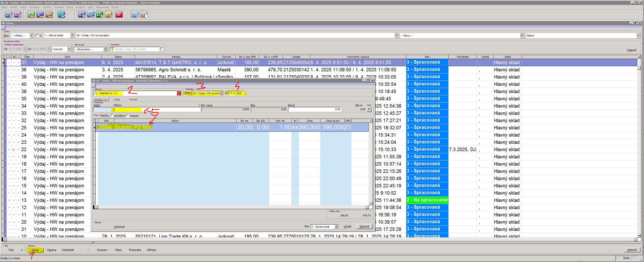Enable the import filter checkbox
The image size is (644, 262).
pyautogui.click(x=127, y=116)
